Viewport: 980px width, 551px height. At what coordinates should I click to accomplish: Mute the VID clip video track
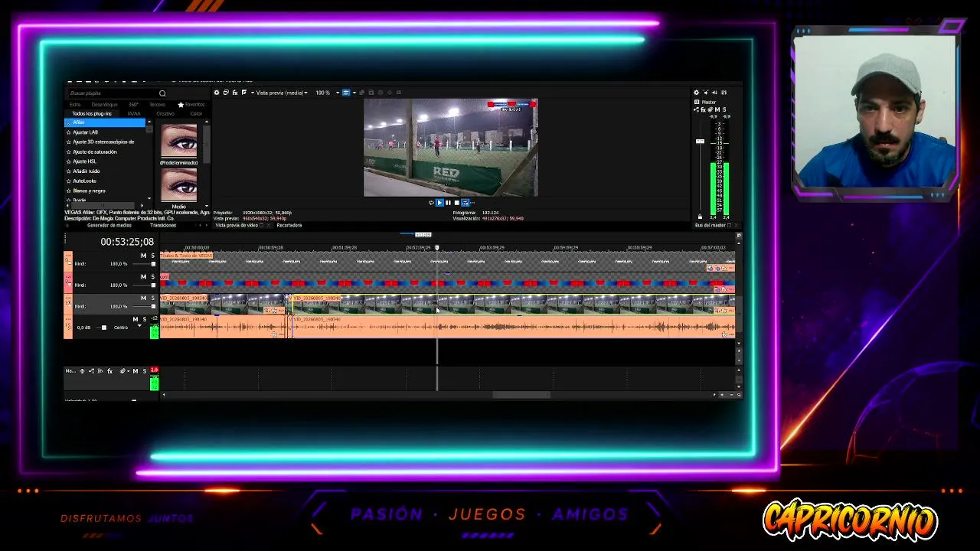pos(143,298)
